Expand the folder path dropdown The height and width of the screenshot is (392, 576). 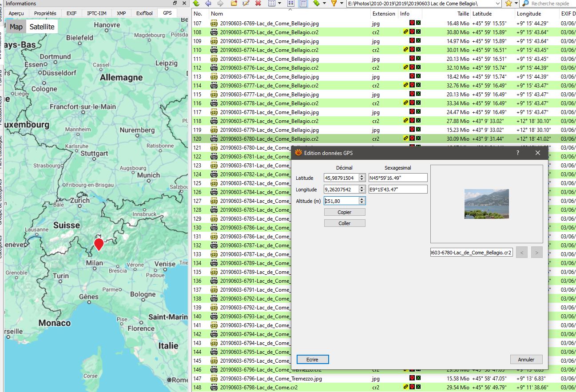[497, 4]
